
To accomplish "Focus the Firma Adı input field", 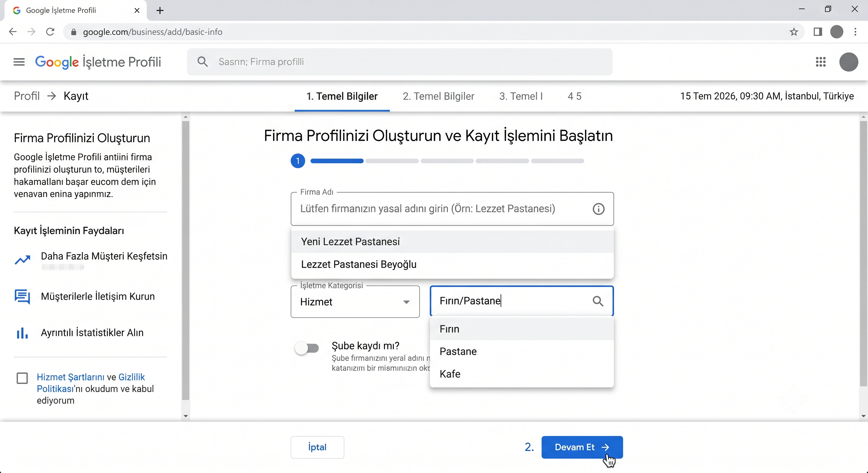I will point(452,209).
